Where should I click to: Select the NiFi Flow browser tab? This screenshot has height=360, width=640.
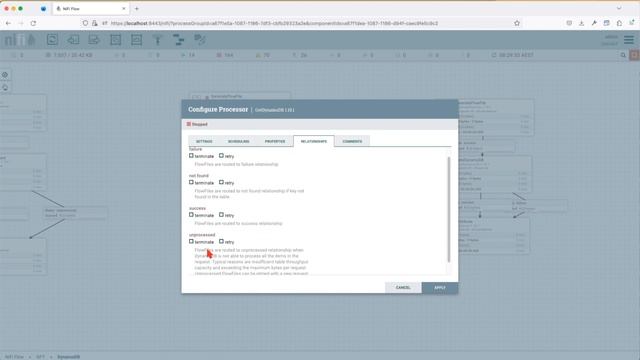pyautogui.click(x=91, y=9)
